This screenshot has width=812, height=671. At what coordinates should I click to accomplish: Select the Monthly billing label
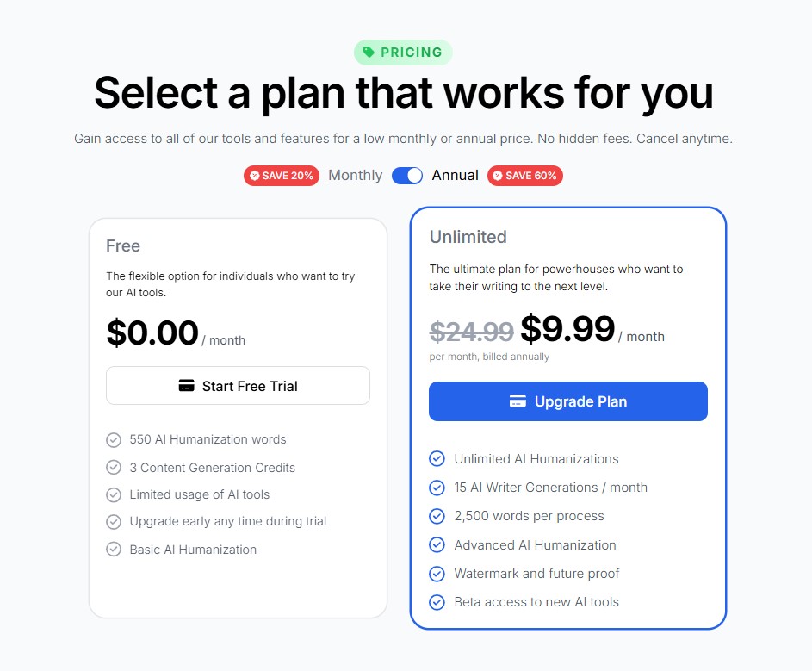click(x=355, y=176)
